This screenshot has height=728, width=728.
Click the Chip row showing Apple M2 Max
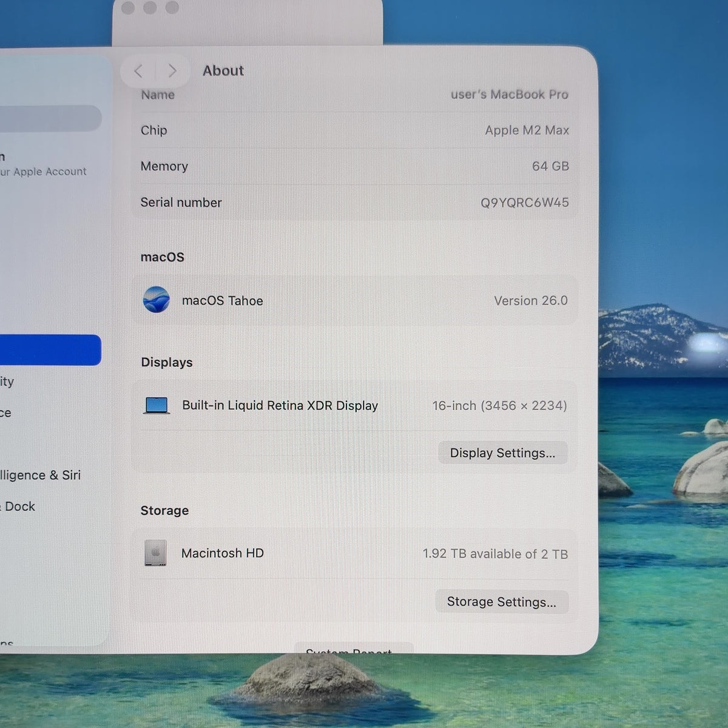(x=354, y=130)
